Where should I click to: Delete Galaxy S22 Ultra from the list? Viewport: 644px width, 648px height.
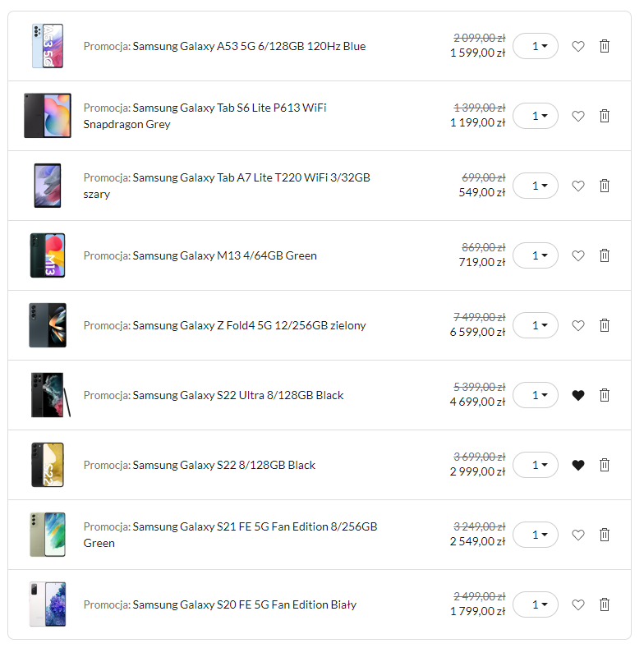coord(605,395)
